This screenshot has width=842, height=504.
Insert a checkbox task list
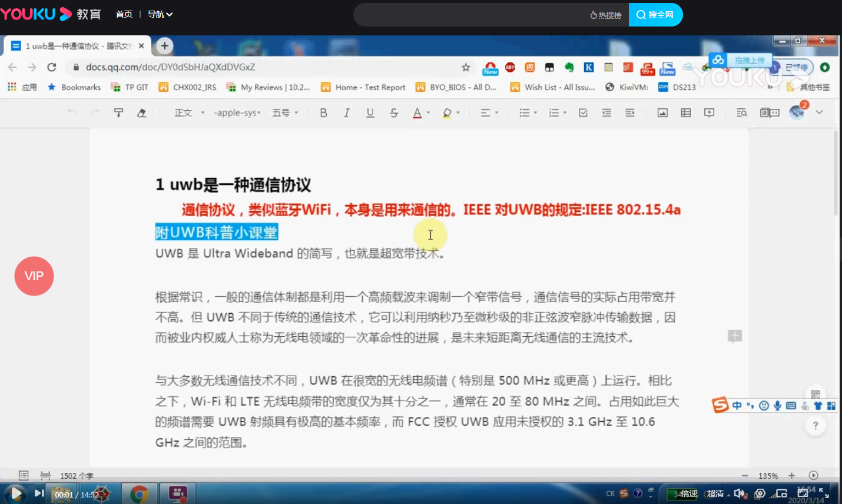583,112
